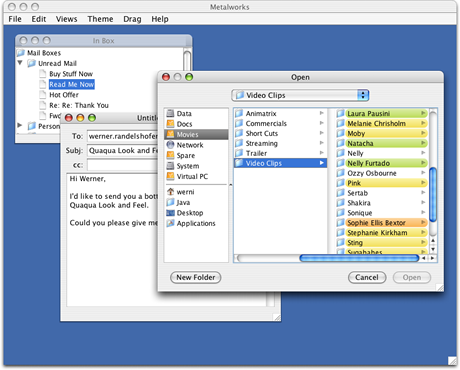Expand the Commercials folder arrow
The width and height of the screenshot is (460, 370).
(x=322, y=123)
